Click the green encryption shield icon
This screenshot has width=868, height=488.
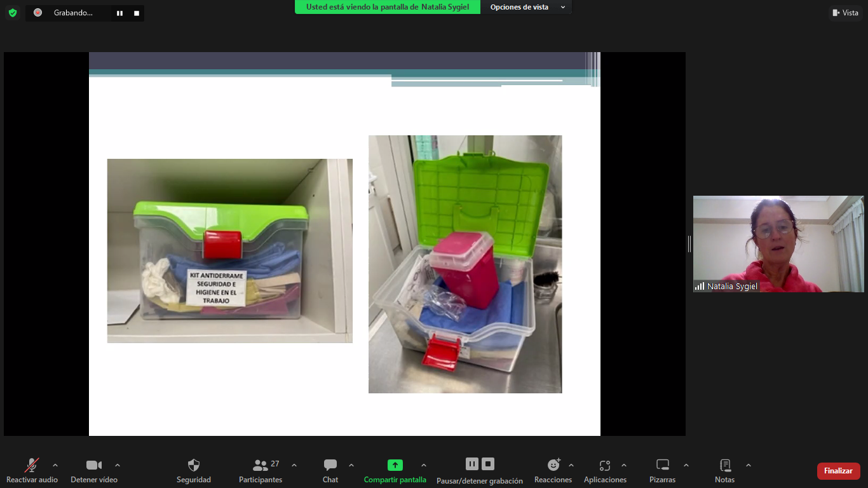coord(13,13)
